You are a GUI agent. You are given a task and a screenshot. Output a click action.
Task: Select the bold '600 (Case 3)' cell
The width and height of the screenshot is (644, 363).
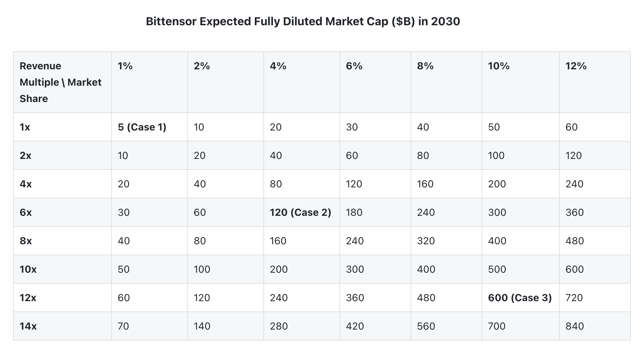point(520,298)
